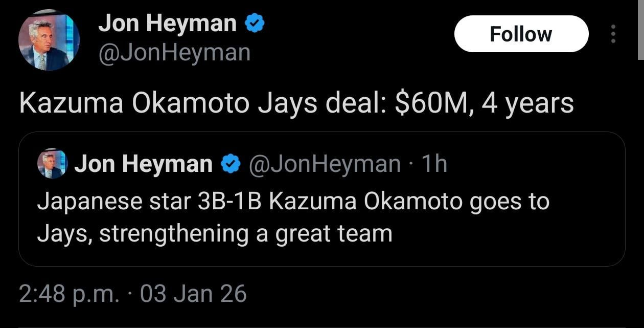Click the blue checkmark next to Jon Heyman

click(x=254, y=21)
